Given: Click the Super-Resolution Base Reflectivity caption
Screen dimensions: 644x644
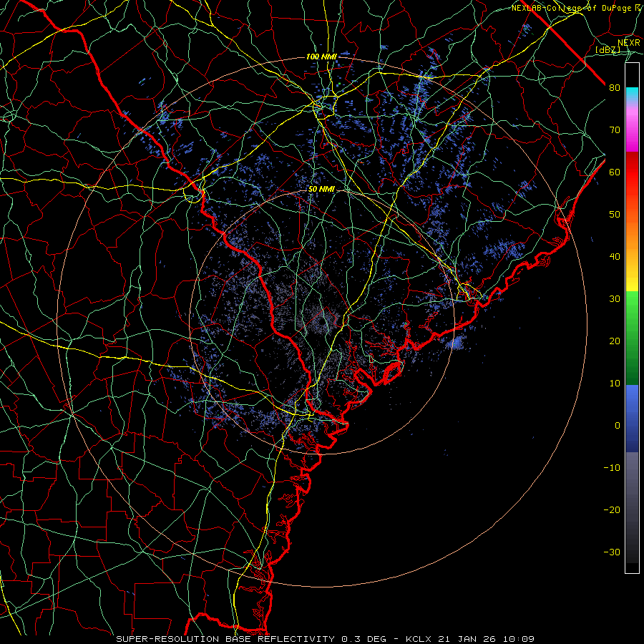Looking at the screenshot, I should [251, 639].
